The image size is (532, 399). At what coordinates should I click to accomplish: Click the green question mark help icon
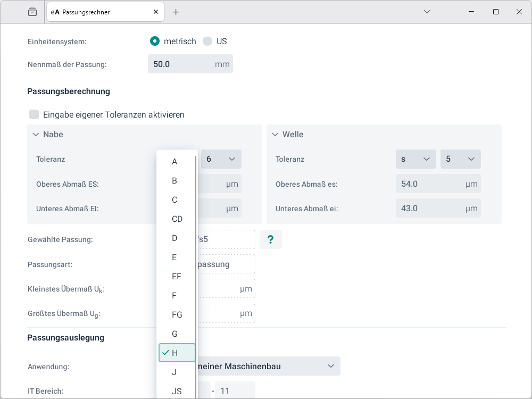pos(270,239)
